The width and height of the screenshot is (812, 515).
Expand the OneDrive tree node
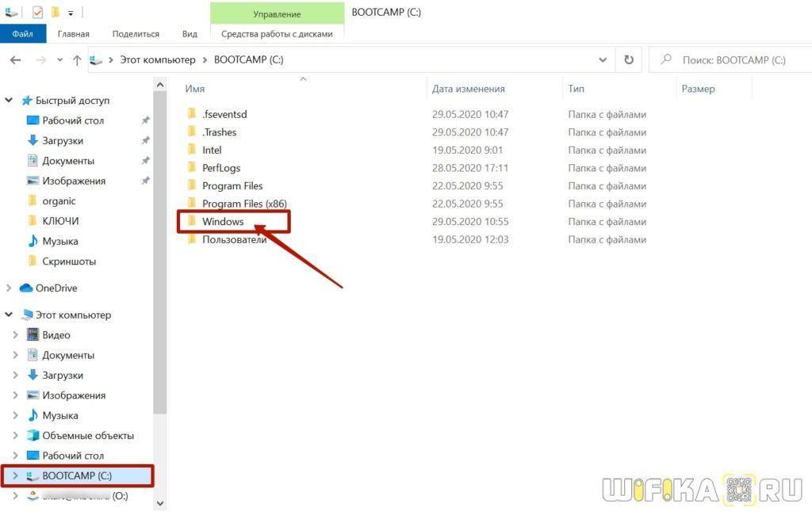click(x=9, y=288)
